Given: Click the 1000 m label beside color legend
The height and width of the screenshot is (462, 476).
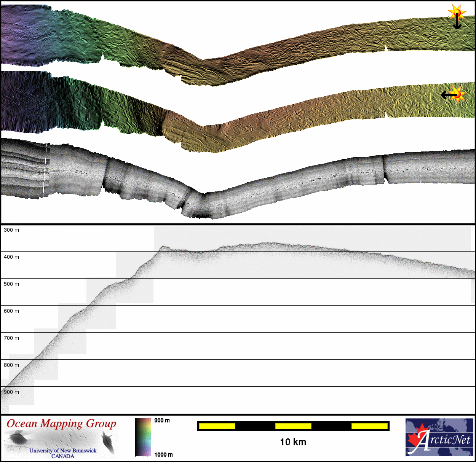Looking at the screenshot, I should point(163,455).
